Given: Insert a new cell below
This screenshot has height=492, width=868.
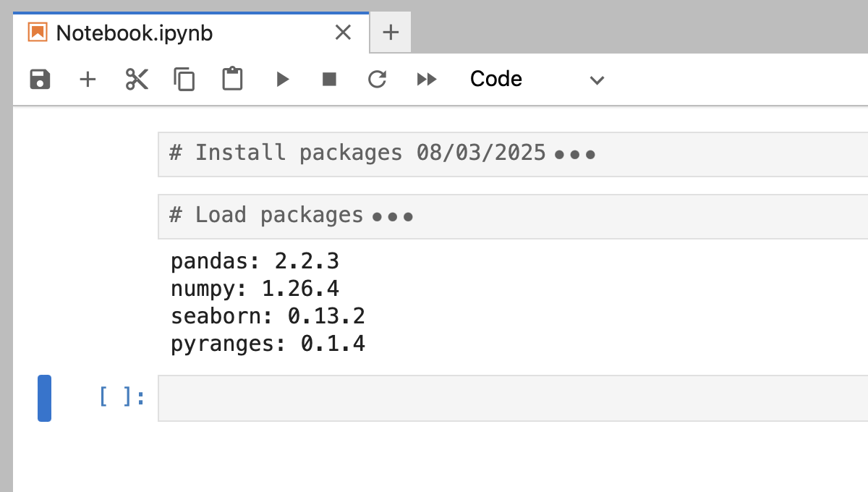Looking at the screenshot, I should [x=88, y=80].
